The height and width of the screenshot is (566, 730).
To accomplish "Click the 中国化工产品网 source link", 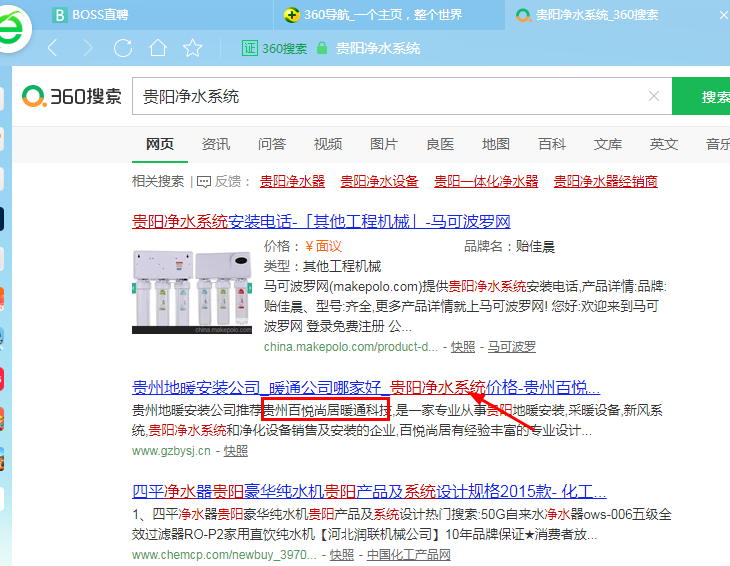I will tap(409, 555).
